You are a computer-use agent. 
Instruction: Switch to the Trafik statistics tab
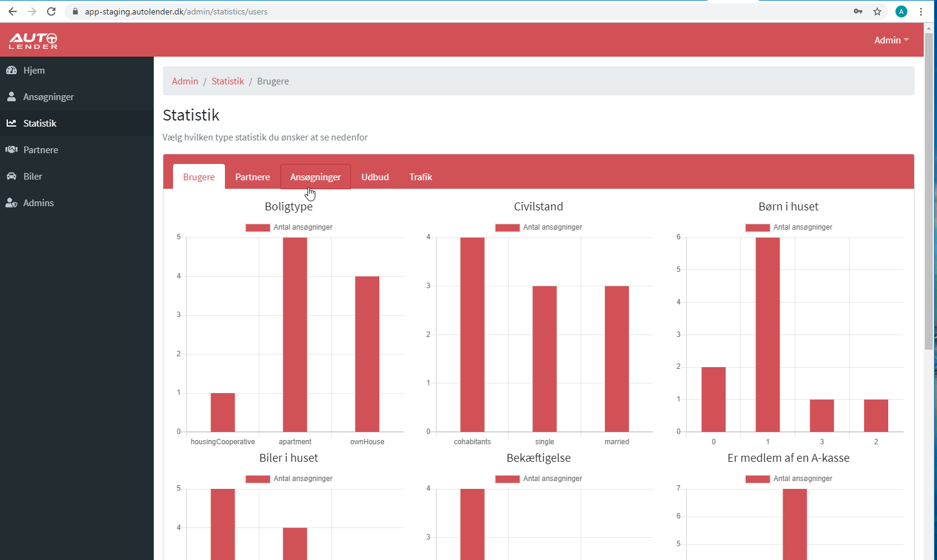click(x=420, y=177)
